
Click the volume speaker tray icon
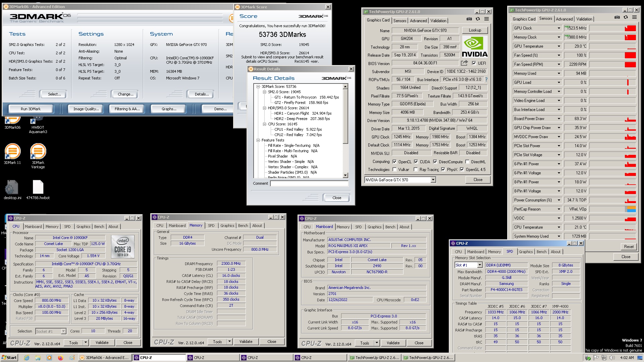click(x=612, y=358)
